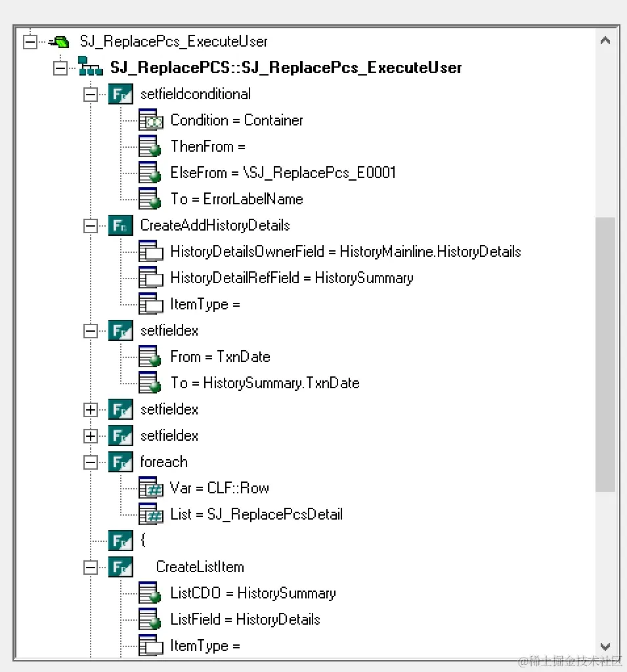Click the function icon of foreach
Screen dimensions: 627x672
coord(121,462)
